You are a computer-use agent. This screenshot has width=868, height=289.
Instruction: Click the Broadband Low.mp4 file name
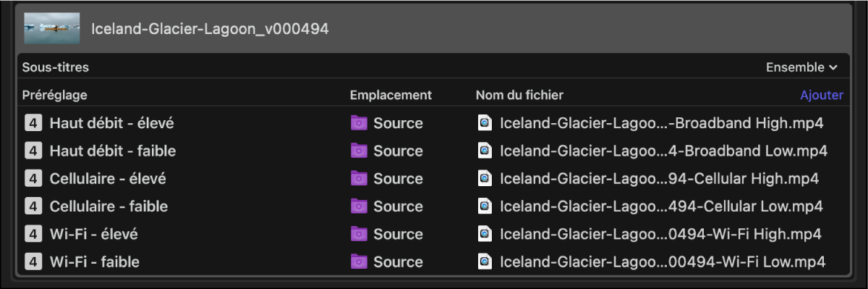tap(663, 151)
